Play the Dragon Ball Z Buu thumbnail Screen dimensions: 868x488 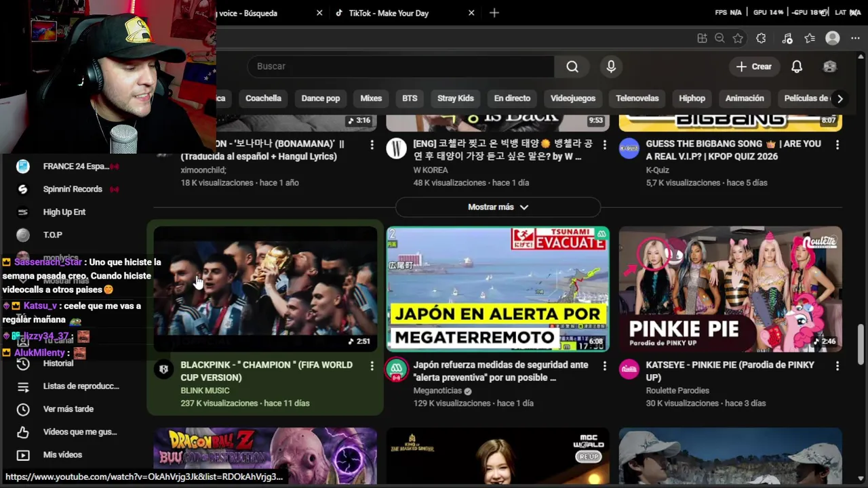pyautogui.click(x=265, y=457)
